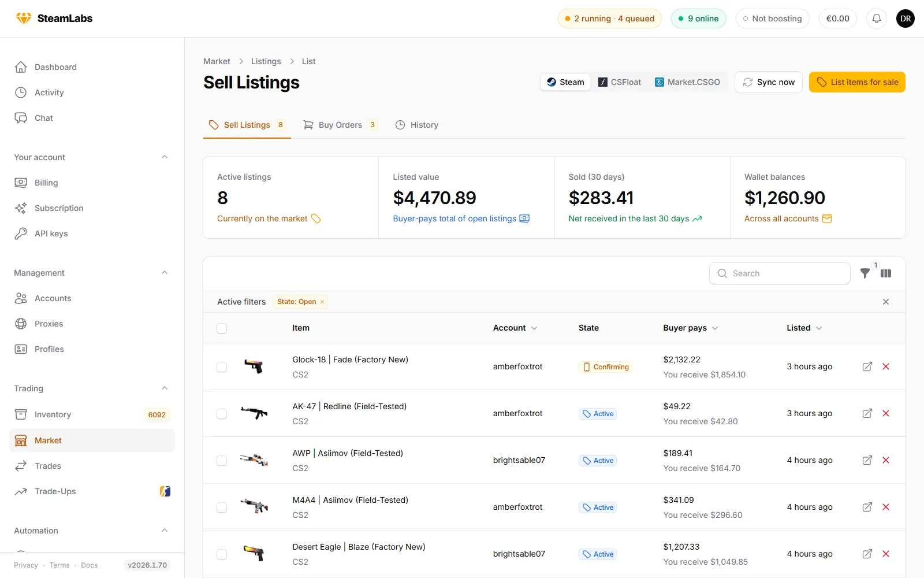
Task: Click the Sync now button
Action: tap(769, 82)
